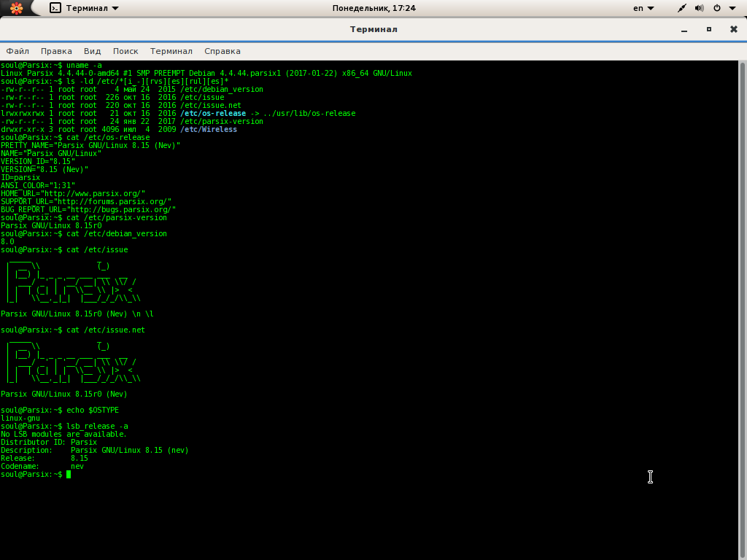Click the Release: 8.15 line
Screen dimensions: 747x560
click(44, 459)
